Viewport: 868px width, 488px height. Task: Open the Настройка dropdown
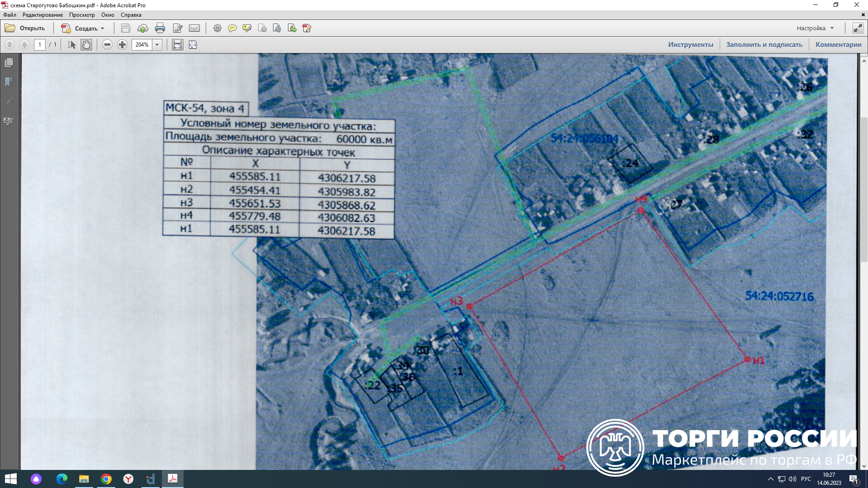point(815,28)
